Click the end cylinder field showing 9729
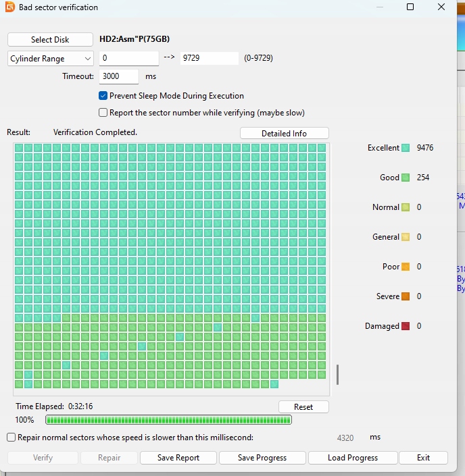This screenshot has height=476, width=465. point(208,59)
